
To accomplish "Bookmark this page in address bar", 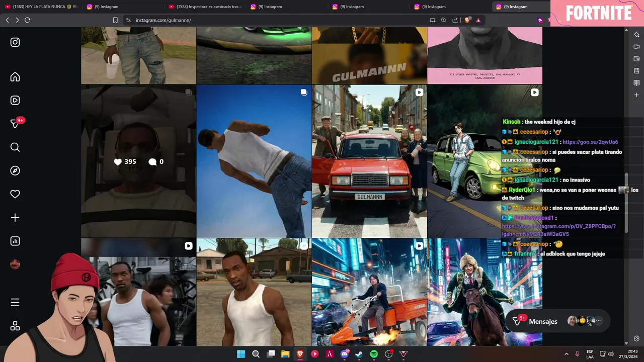I will [x=115, y=20].
